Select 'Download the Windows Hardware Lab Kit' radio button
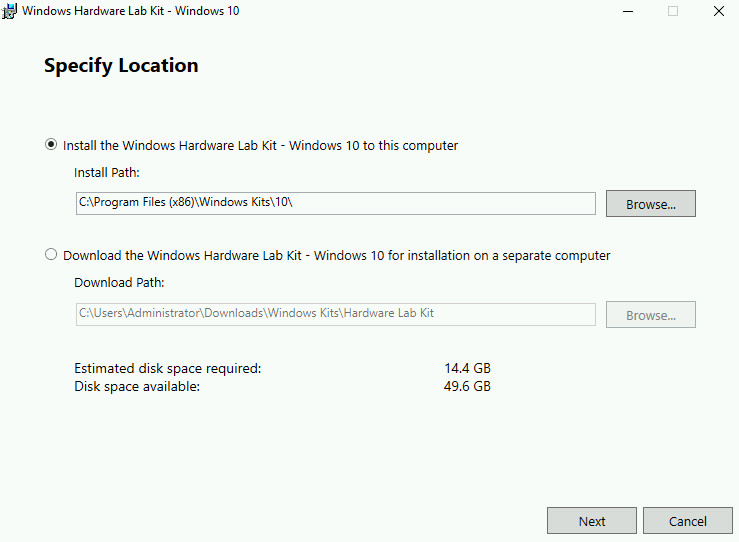Image resolution: width=739 pixels, height=542 pixels. click(51, 255)
